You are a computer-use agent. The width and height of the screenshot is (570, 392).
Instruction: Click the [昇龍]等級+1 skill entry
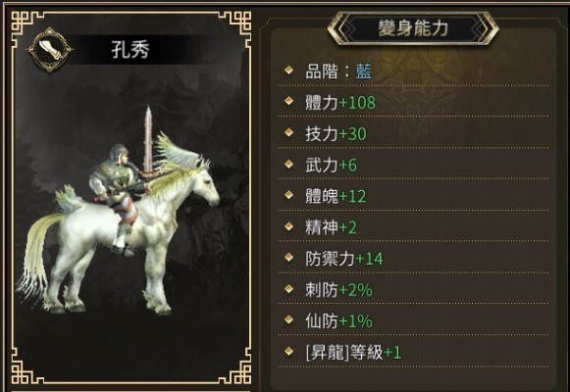point(353,353)
